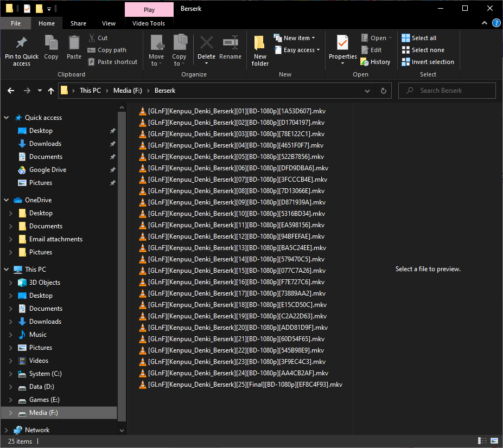Select Google Drive in Quick access
The height and width of the screenshot is (448, 503).
point(48,170)
